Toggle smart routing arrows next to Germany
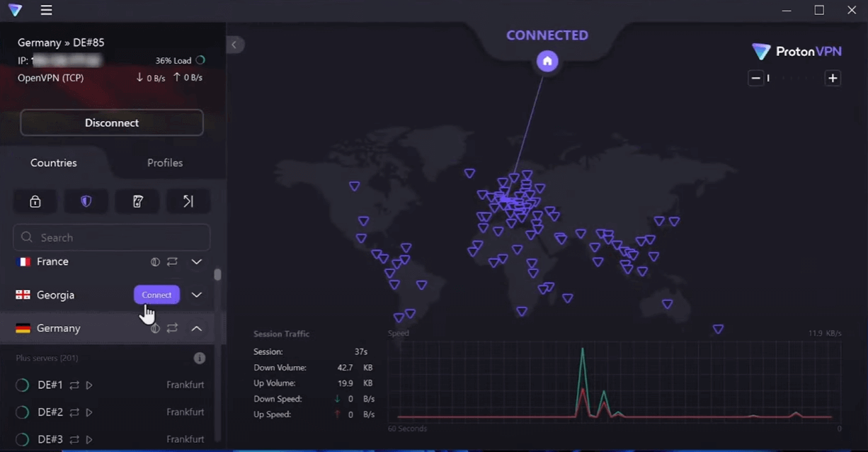Screen dimensions: 868x452 pyautogui.click(x=172, y=328)
